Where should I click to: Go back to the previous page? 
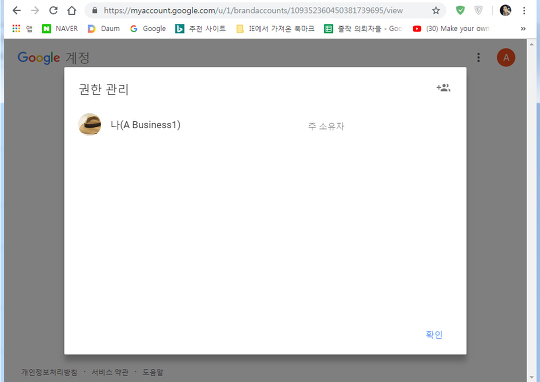point(16,10)
